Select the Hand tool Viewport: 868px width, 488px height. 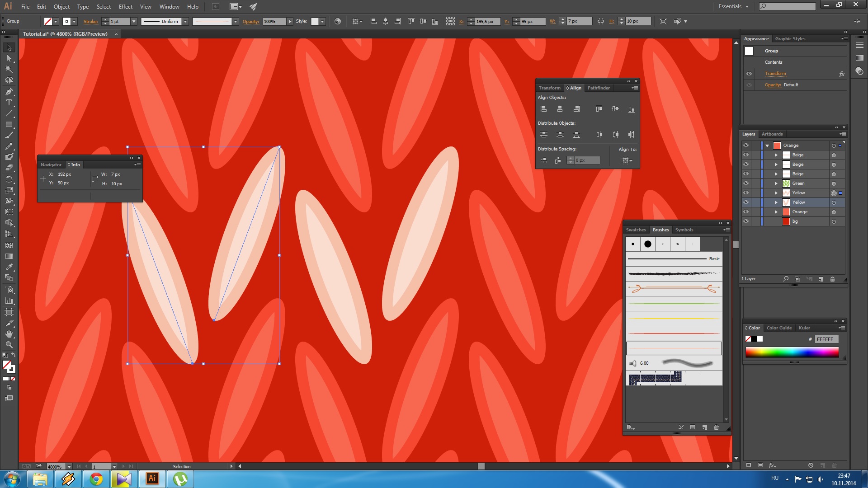[x=9, y=334]
